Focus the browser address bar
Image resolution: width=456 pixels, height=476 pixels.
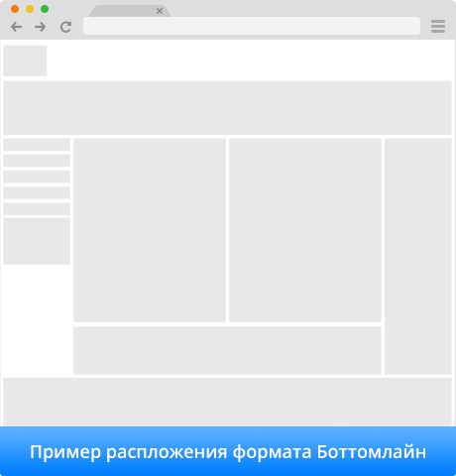252,26
